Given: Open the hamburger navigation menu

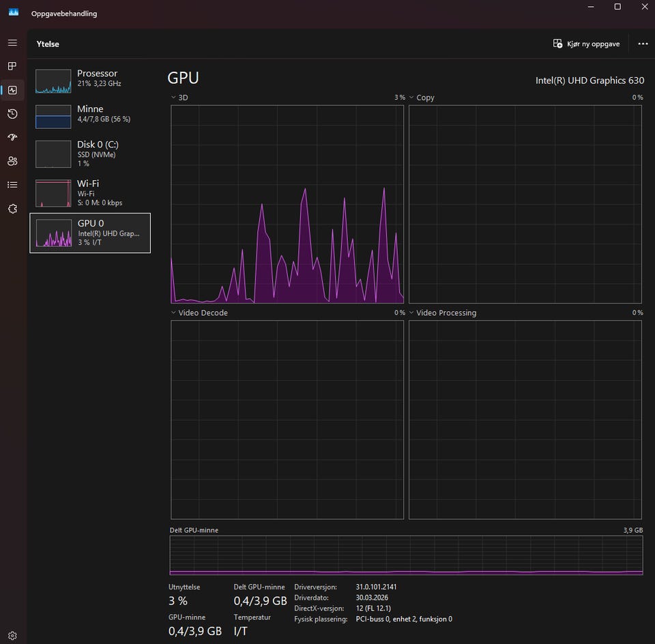Looking at the screenshot, I should click(12, 42).
